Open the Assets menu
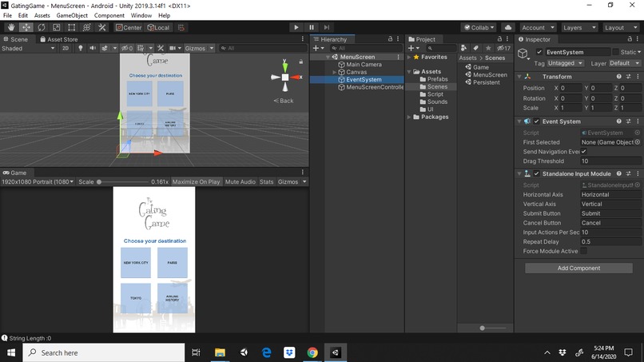Image resolution: width=644 pixels, height=362 pixels. click(x=42, y=15)
